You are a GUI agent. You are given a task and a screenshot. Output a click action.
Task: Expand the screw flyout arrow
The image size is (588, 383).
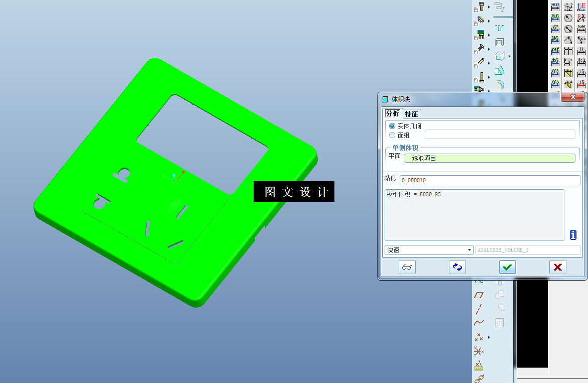click(489, 49)
